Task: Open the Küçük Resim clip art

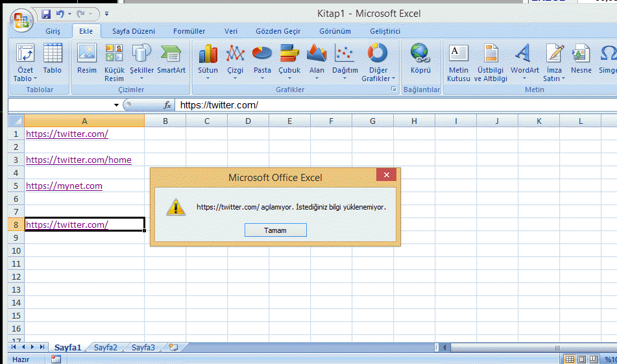Action: 114,63
